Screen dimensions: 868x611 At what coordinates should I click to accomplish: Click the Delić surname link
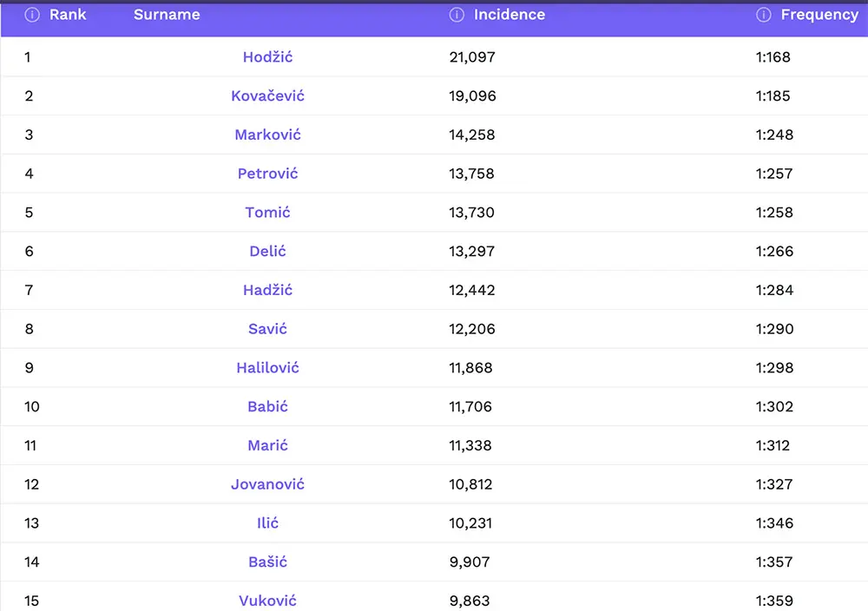pyautogui.click(x=267, y=252)
